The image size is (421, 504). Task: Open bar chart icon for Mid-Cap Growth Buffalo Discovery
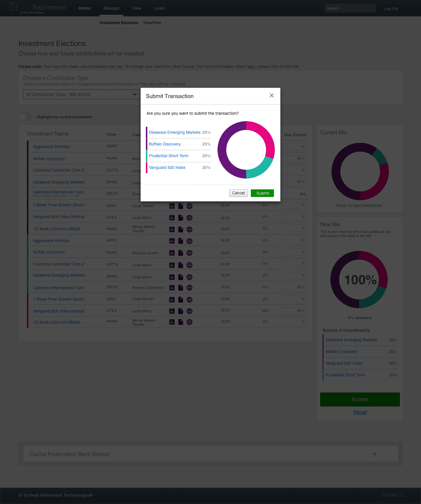(172, 253)
